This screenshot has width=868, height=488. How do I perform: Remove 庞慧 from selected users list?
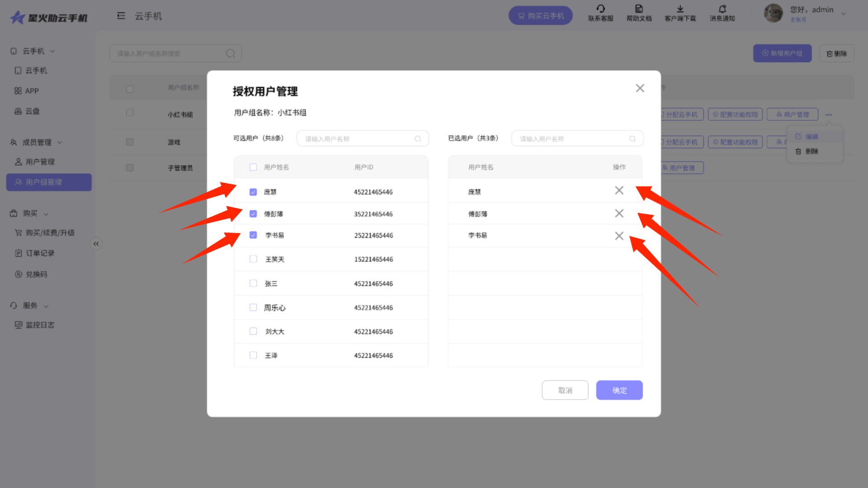(619, 191)
